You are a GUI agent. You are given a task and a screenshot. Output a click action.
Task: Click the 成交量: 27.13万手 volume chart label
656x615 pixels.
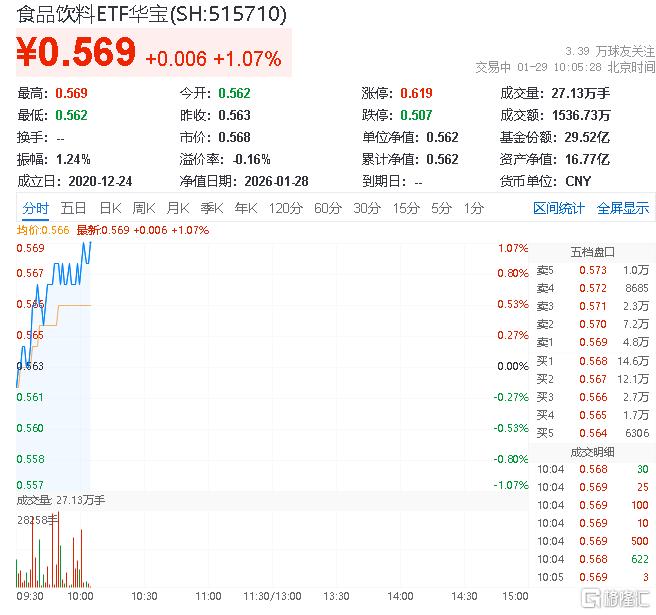coord(61,500)
